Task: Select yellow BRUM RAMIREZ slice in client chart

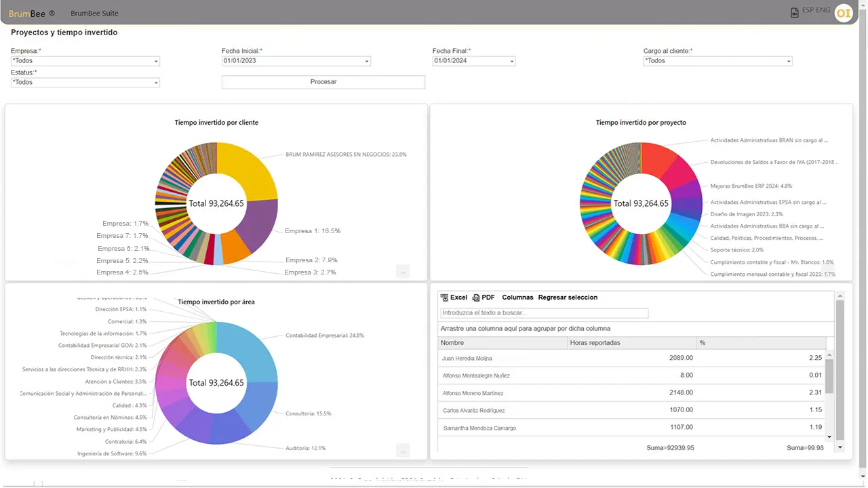Action: pos(250,170)
